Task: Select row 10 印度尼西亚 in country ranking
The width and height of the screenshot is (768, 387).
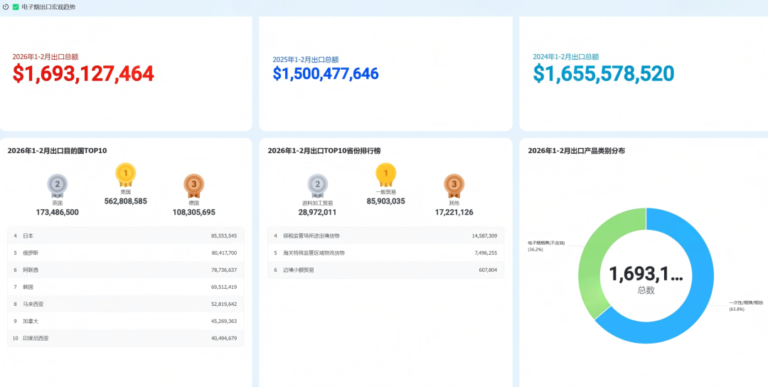Action: click(x=125, y=339)
